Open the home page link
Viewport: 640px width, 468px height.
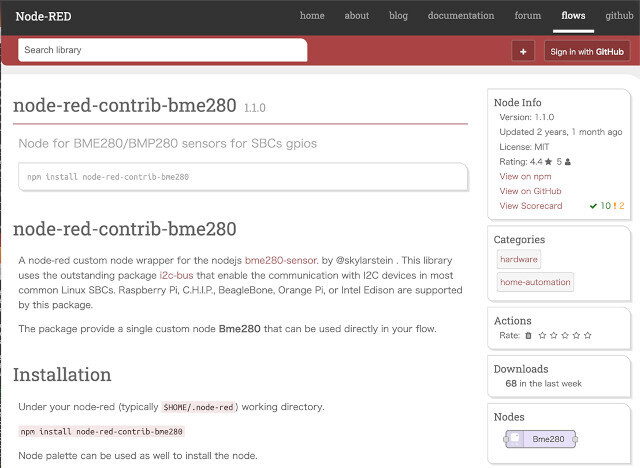(x=312, y=16)
